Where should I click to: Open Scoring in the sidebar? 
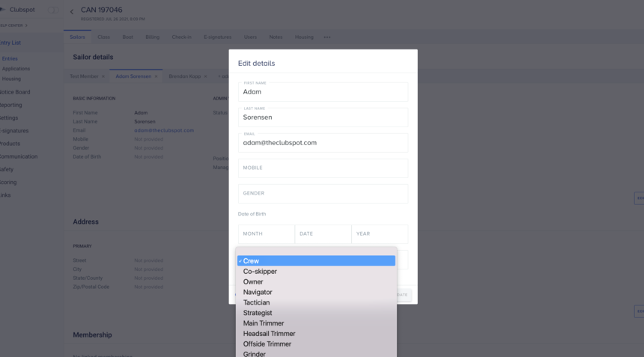8,182
